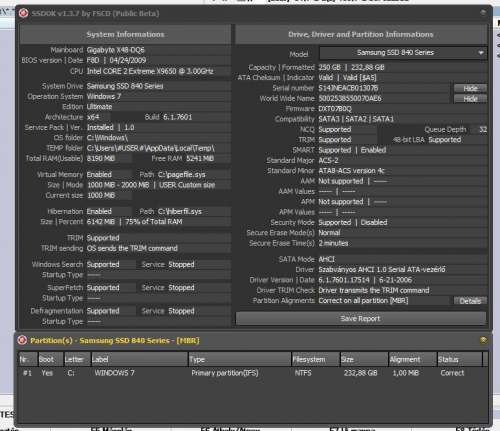Click the Firmware value DXT07B0Q
This screenshot has height=431, width=500.
coord(335,109)
